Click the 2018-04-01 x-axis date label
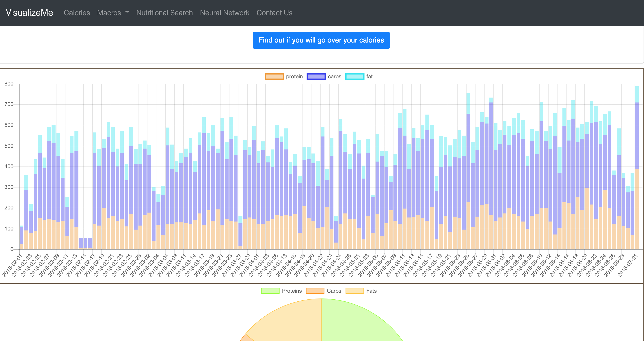644x341 pixels. point(249,265)
